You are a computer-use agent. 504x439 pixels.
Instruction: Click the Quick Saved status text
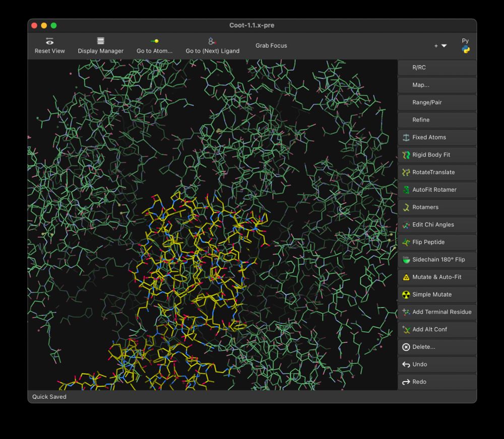[x=49, y=397]
